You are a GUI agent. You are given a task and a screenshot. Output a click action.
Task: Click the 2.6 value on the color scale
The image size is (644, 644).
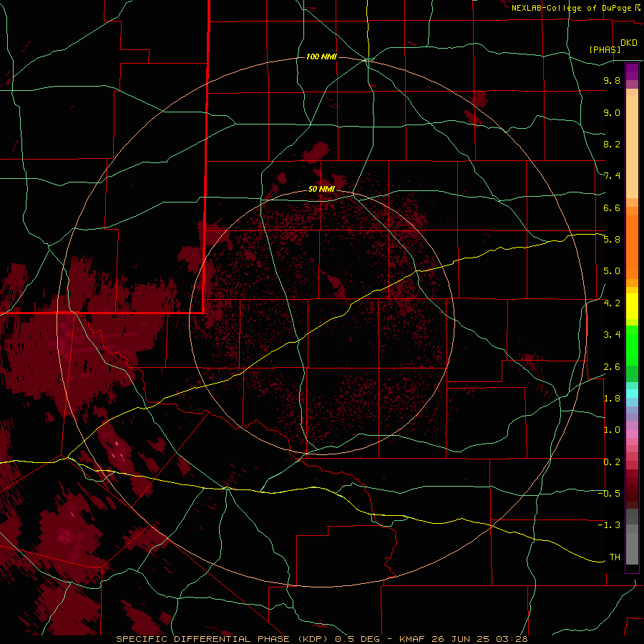click(612, 366)
